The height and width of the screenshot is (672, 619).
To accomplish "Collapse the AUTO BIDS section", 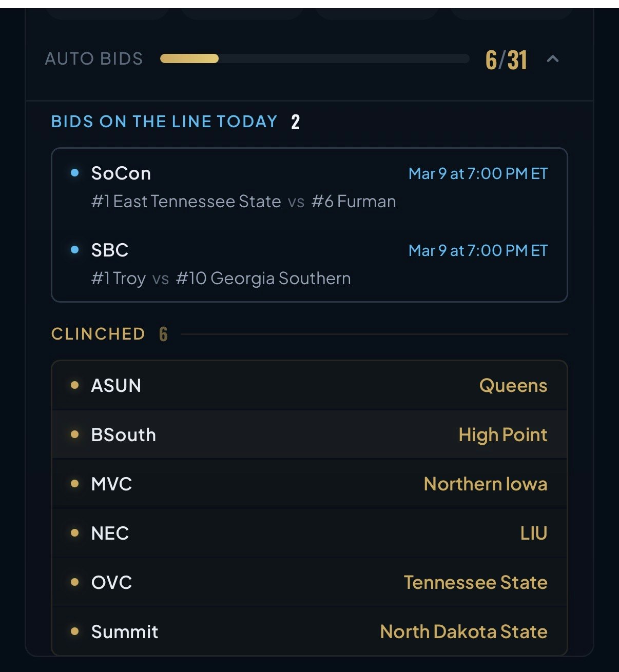I will [x=553, y=59].
